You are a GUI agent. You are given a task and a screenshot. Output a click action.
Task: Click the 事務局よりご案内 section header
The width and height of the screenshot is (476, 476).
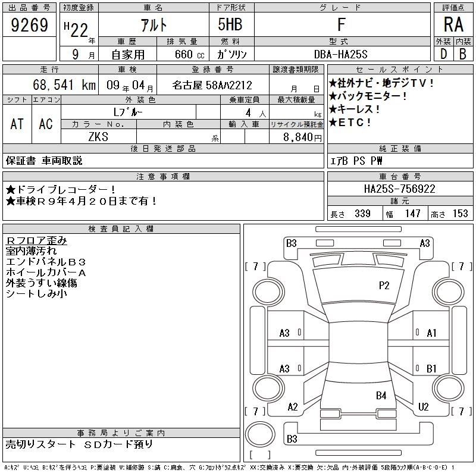(x=121, y=433)
